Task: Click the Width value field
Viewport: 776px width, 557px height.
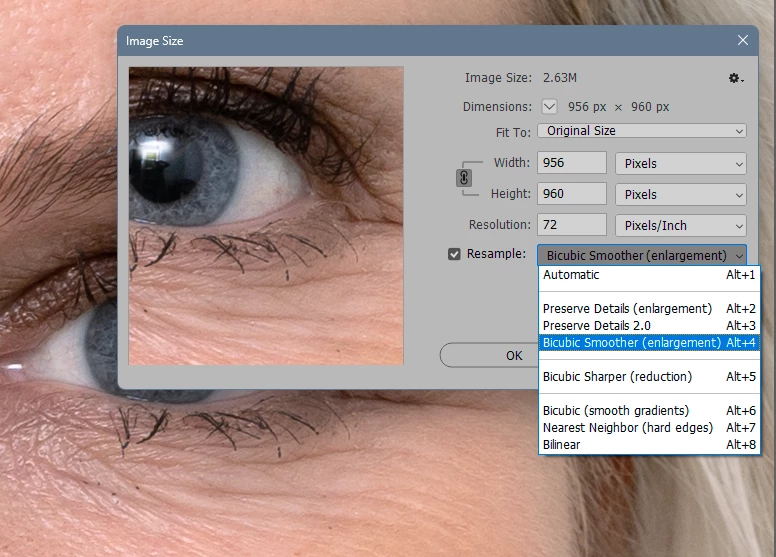Action: click(x=572, y=163)
